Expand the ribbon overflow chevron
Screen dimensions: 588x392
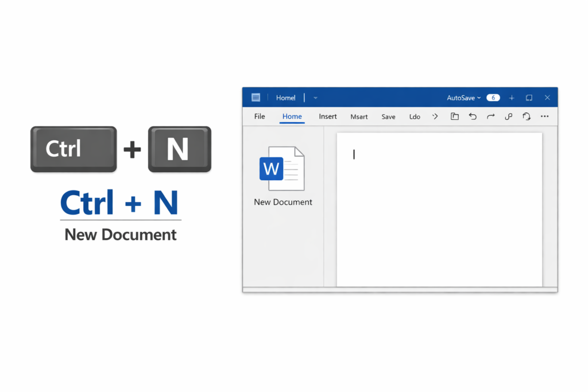[x=435, y=117]
